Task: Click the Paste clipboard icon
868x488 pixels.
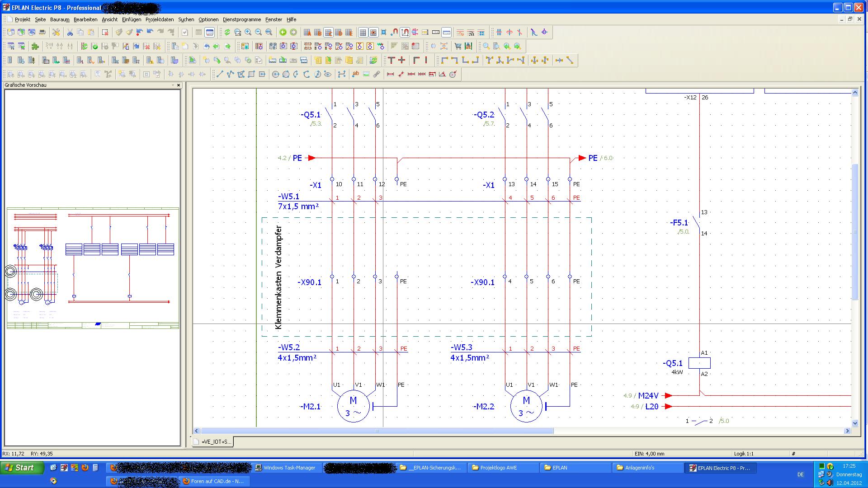Action: pos(91,32)
